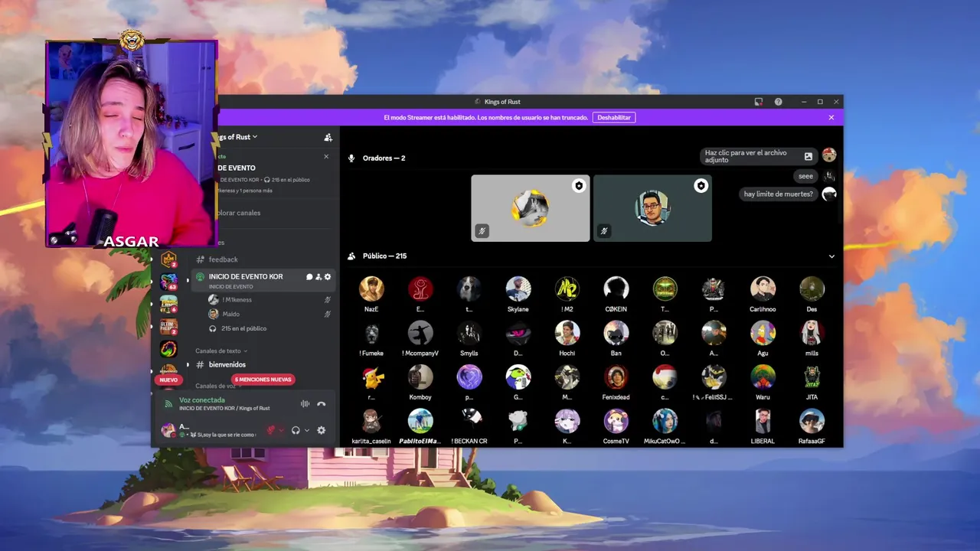Click the signal strength icon beside Voz conectada
Image resolution: width=980 pixels, height=551 pixels.
pyautogui.click(x=168, y=404)
